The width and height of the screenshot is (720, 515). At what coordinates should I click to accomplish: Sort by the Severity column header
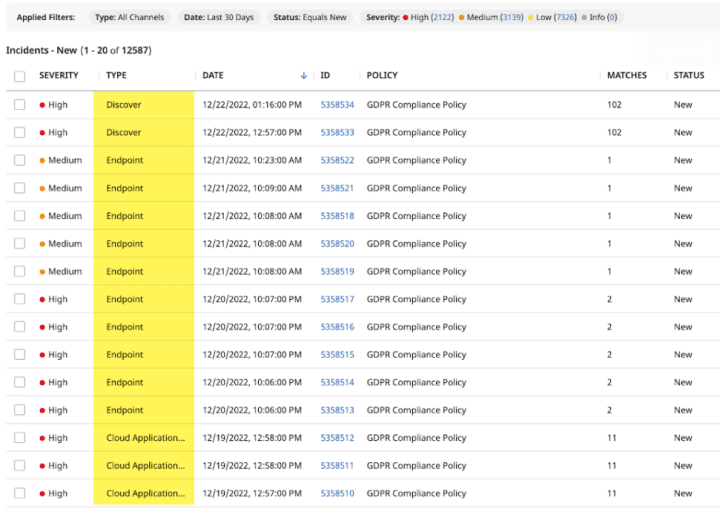[x=59, y=76]
